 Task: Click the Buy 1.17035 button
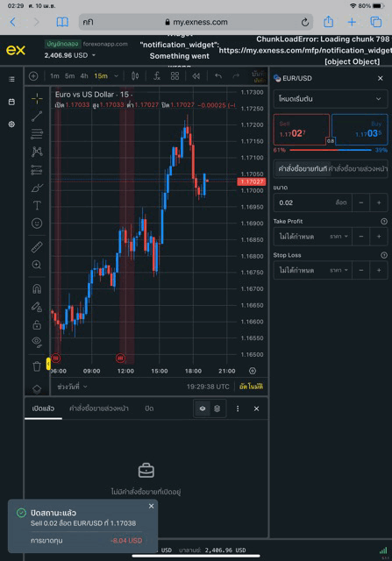360,129
